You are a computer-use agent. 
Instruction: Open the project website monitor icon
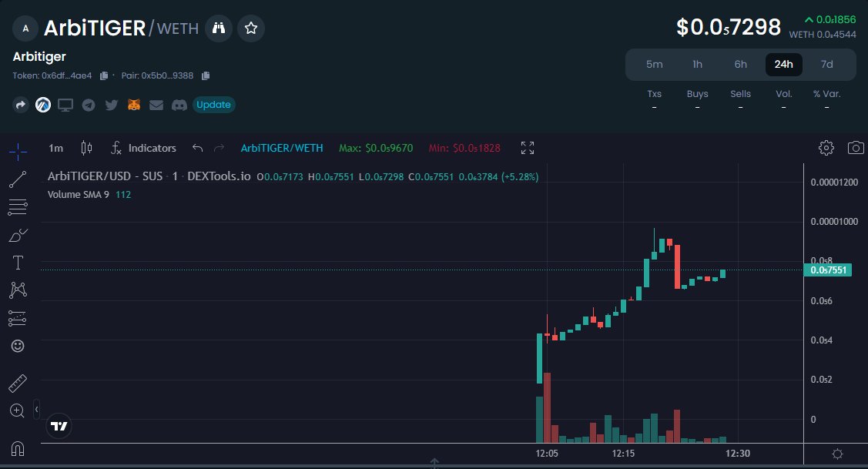(65, 105)
